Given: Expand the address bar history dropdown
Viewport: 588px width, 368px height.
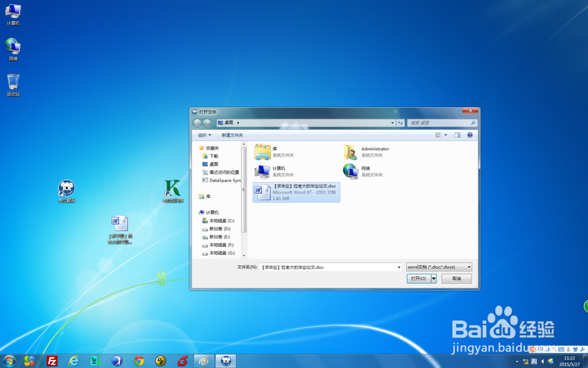Looking at the screenshot, I should (x=392, y=123).
